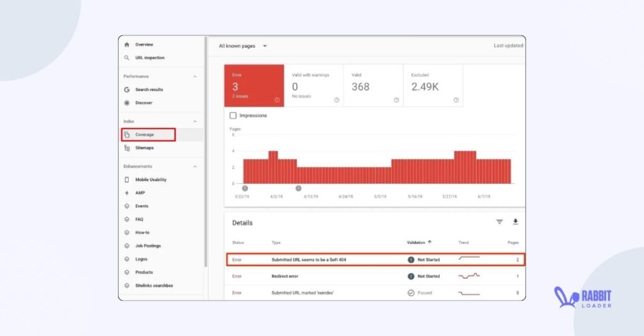Collapse the Performance section

click(195, 77)
